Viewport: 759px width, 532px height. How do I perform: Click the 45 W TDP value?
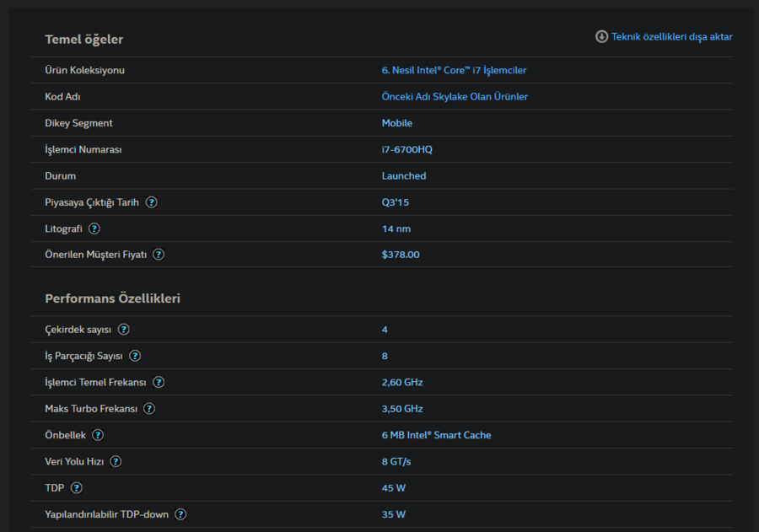[394, 488]
